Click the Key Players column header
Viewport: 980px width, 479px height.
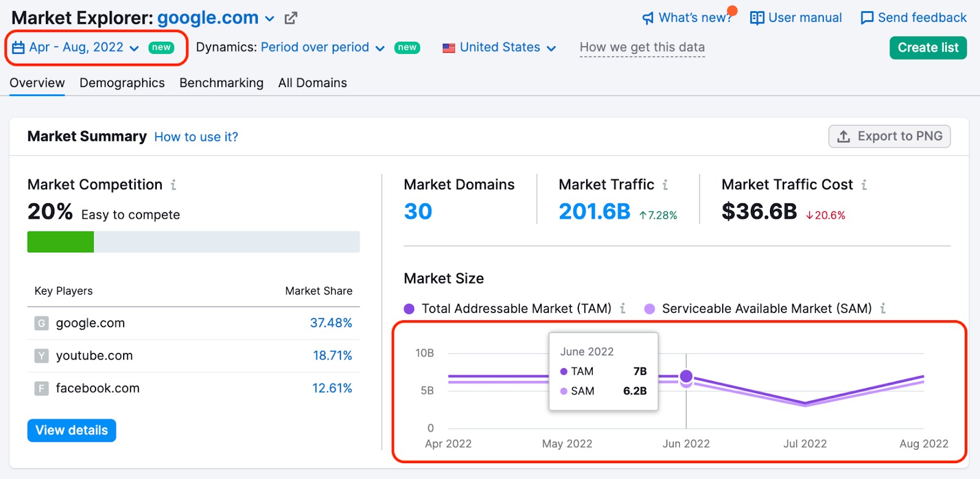click(x=64, y=291)
